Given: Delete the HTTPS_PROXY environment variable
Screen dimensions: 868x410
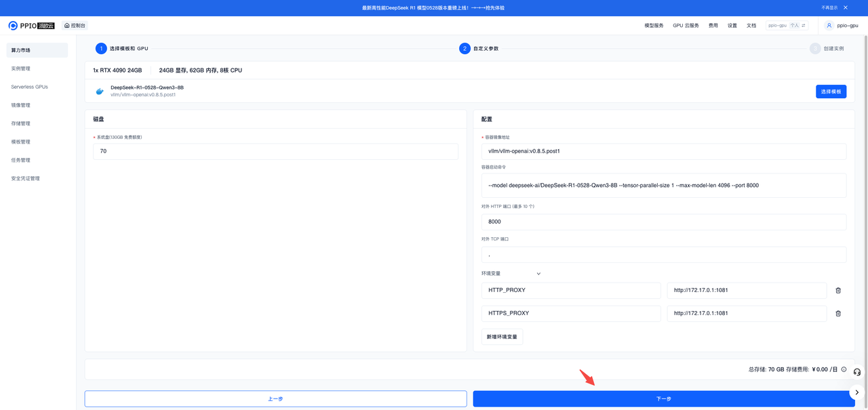Looking at the screenshot, I should (838, 313).
